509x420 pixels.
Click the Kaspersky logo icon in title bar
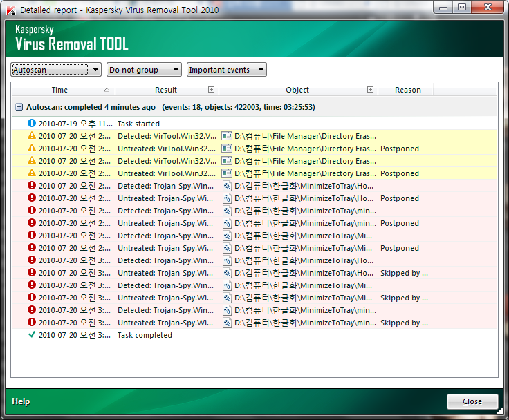click(11, 10)
